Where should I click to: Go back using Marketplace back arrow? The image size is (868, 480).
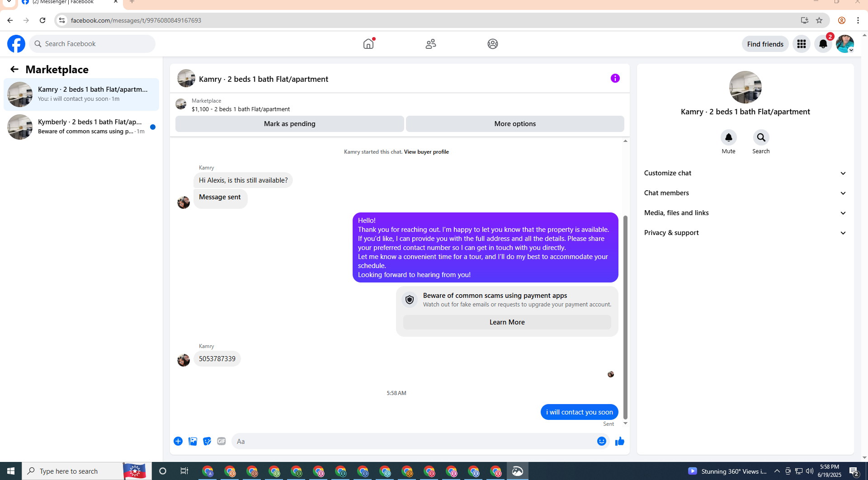[14, 69]
